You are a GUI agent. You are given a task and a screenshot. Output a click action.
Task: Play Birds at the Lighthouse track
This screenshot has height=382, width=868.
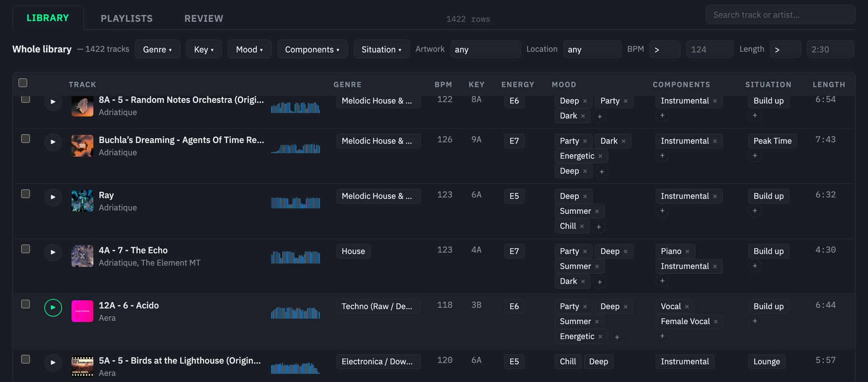click(x=53, y=363)
